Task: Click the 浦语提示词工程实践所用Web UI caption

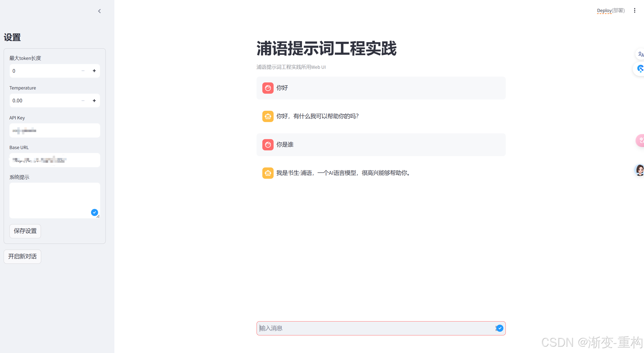Action: 291,67
